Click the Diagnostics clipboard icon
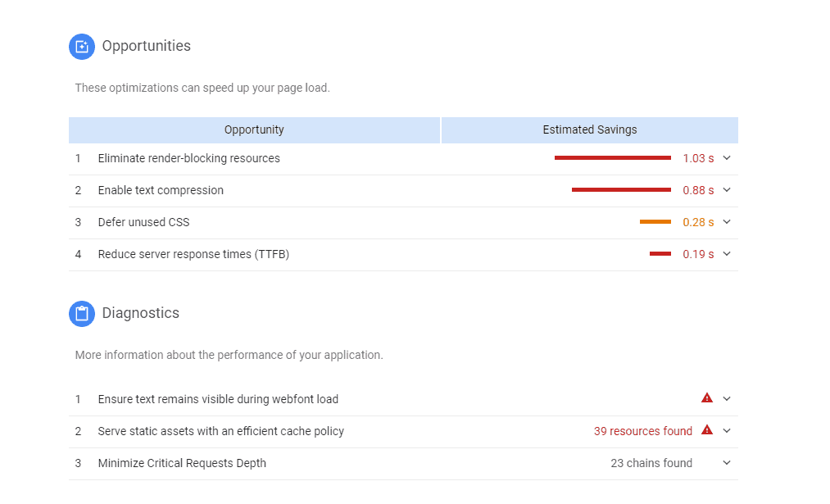The width and height of the screenshot is (830, 504). (x=82, y=314)
